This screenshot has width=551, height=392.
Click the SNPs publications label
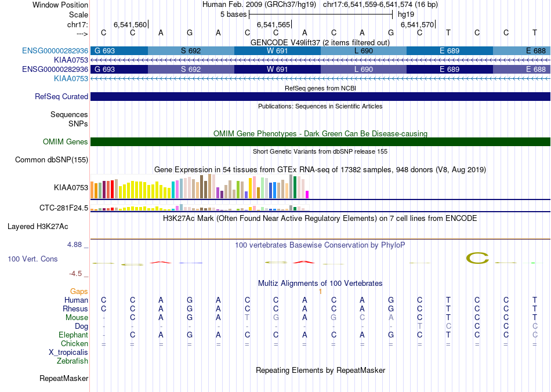click(x=78, y=124)
